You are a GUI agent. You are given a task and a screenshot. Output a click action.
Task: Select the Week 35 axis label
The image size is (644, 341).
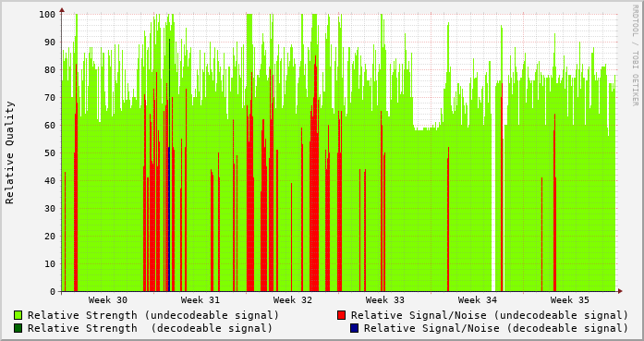[570, 300]
